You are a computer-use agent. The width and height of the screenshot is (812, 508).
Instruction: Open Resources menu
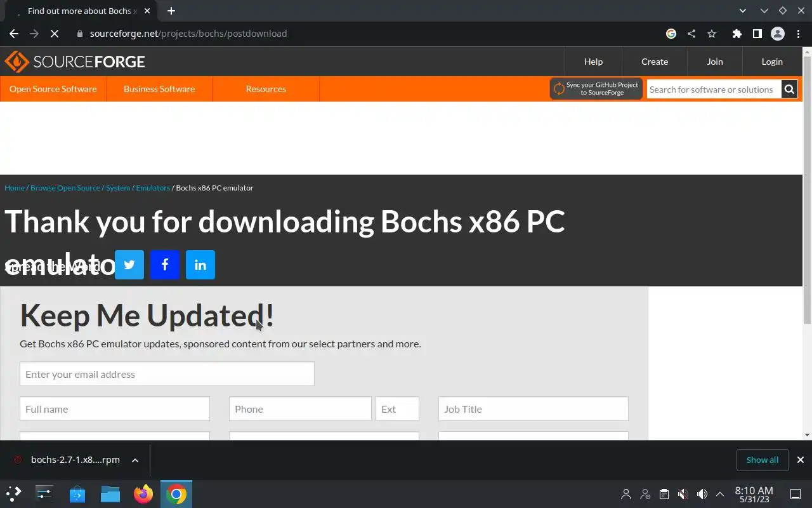point(266,89)
